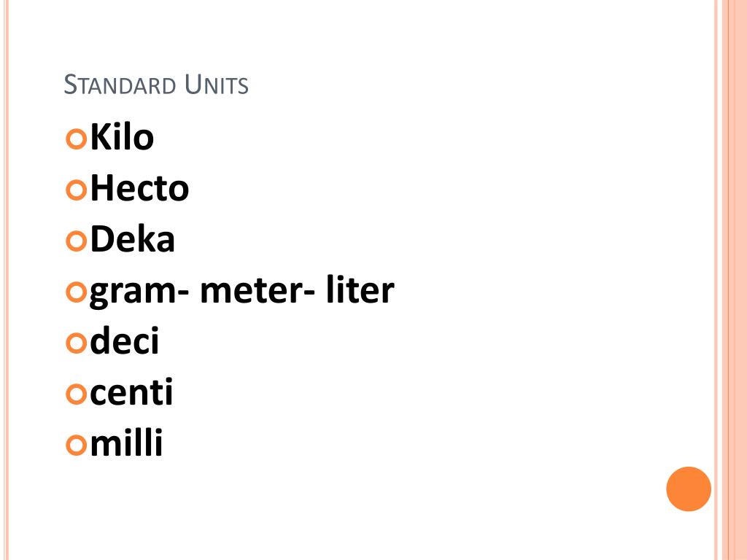Viewport: 747px width, 560px height.
Task: Click the word liter
Action: pyautogui.click(x=360, y=289)
